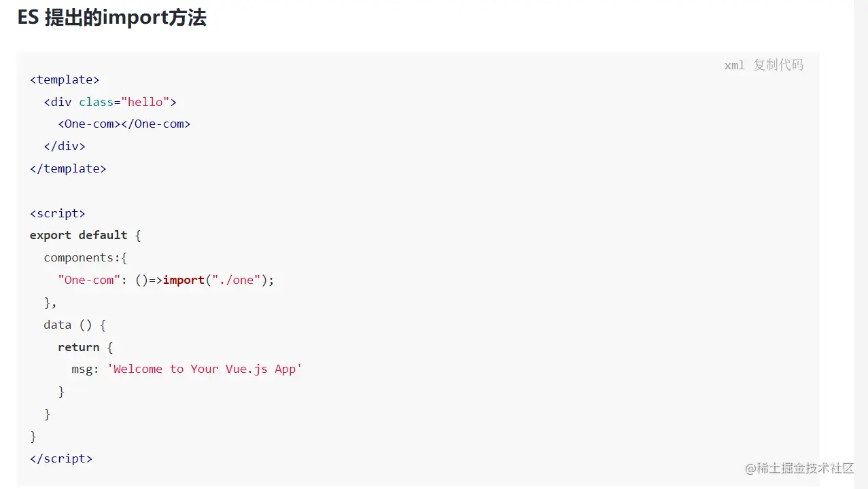Click the heading ES 提出的import方法
This screenshot has width=868, height=489.
click(x=111, y=18)
